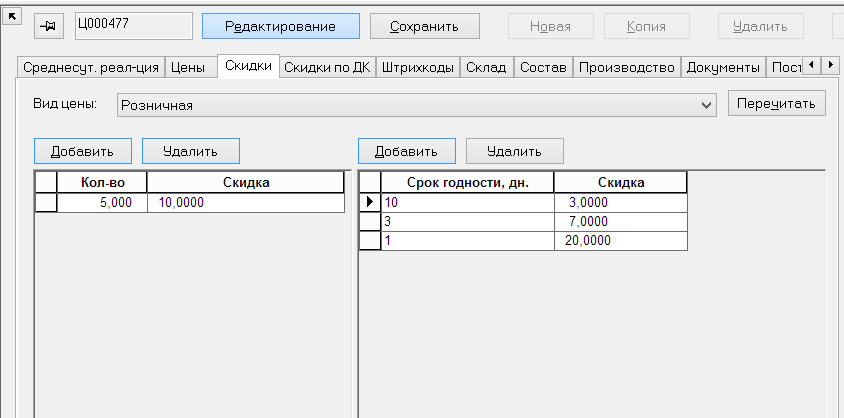Click Удалить above the shelf life table
844x418 pixels.
514,151
